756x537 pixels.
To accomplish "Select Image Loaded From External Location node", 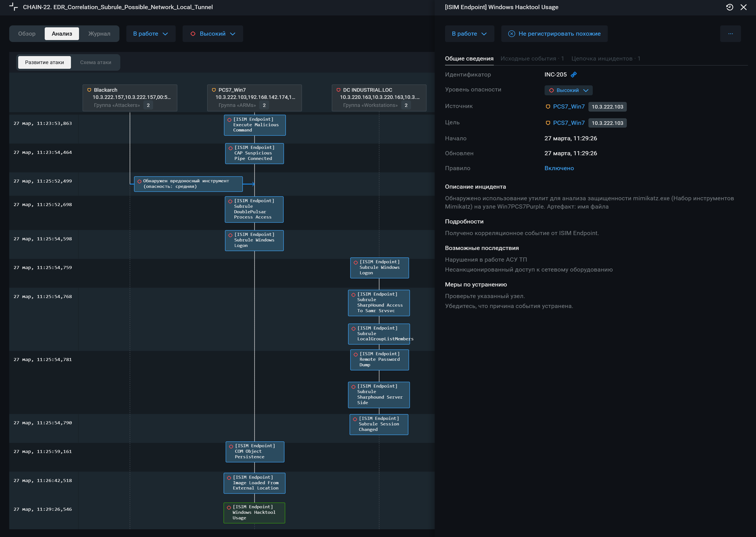I will click(x=254, y=483).
